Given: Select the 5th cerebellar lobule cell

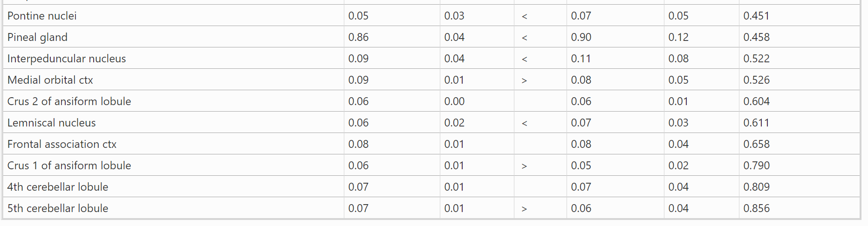Looking at the screenshot, I should [x=58, y=208].
